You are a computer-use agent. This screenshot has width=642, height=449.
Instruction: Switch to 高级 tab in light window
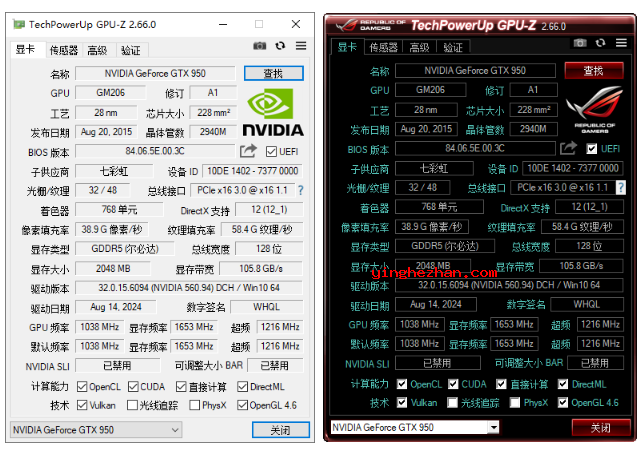point(98,50)
